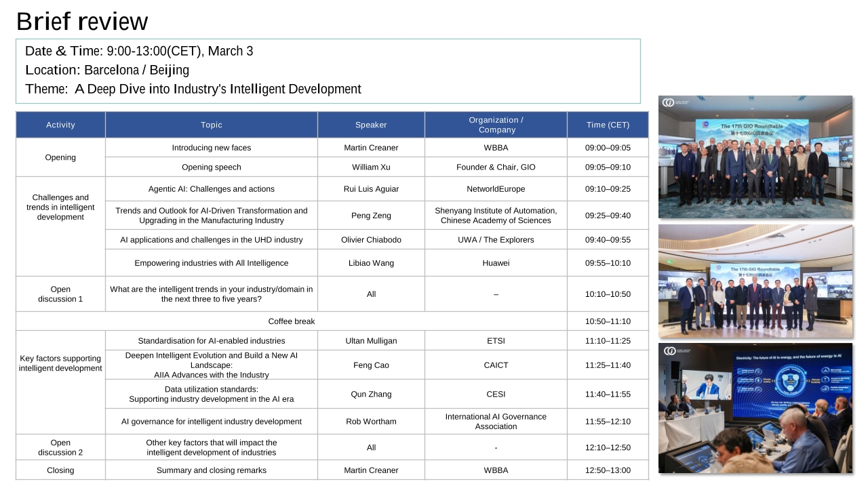Select "Empowering industries with All Intelligence" topic
Screen dimensions: 868x488
pyautogui.click(x=212, y=263)
